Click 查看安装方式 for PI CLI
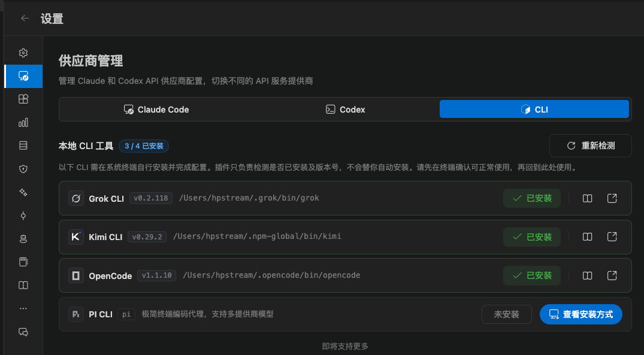644x355 pixels. click(x=580, y=314)
